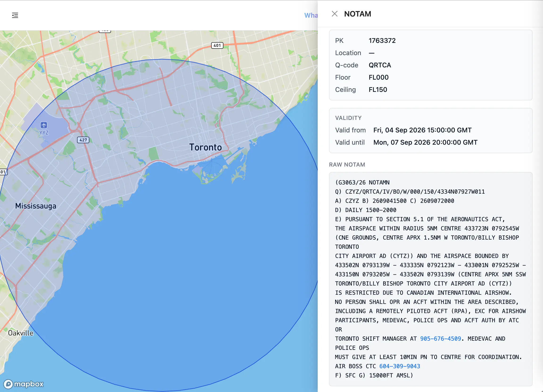Screen dimensions: 543x392
Task: Open the Air Boss 604-309-9043 link
Action: coord(399,366)
